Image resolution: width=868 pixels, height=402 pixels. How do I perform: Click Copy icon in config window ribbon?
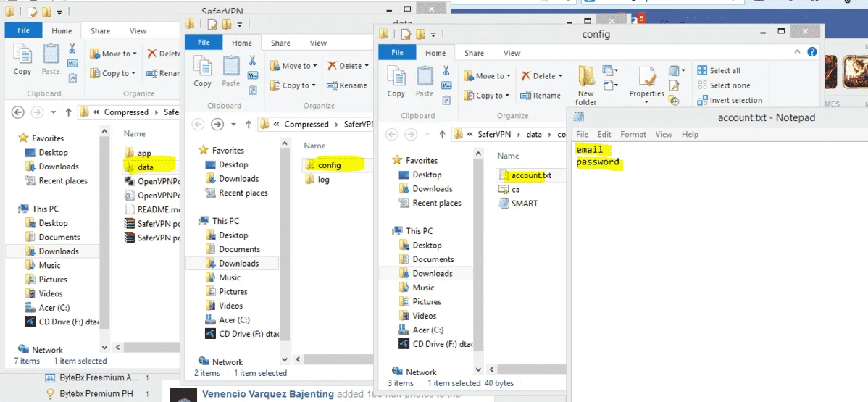pyautogui.click(x=396, y=80)
